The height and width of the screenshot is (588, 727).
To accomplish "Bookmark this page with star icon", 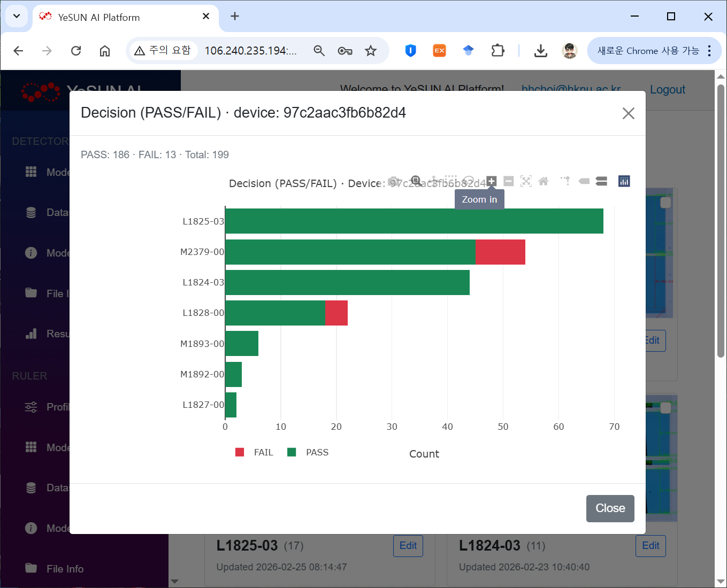I will 371,51.
